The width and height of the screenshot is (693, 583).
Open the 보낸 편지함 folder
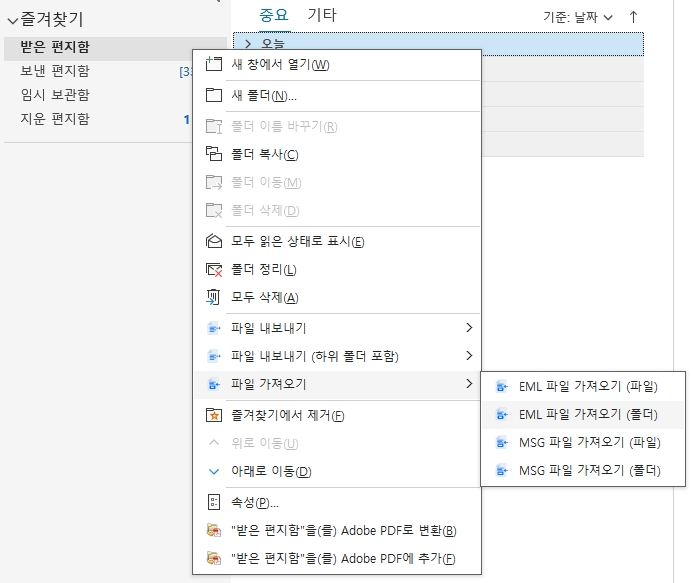(x=55, y=71)
